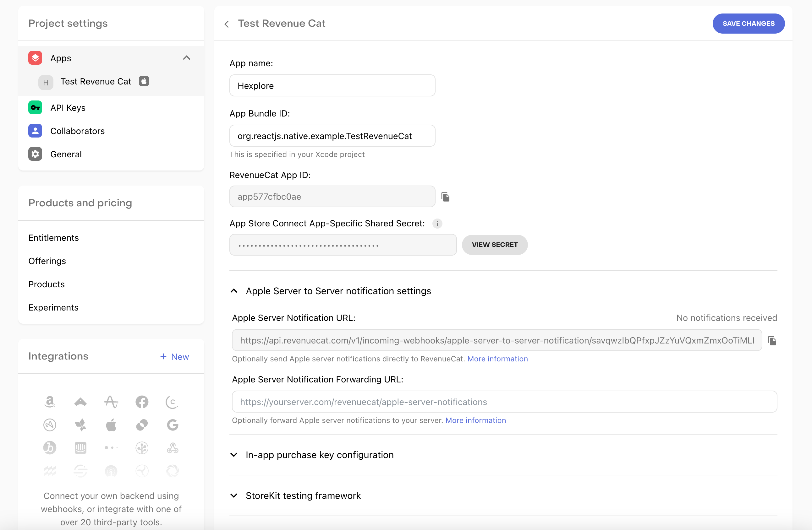Click the AppsFlyer leaf integration icon

[80, 425]
